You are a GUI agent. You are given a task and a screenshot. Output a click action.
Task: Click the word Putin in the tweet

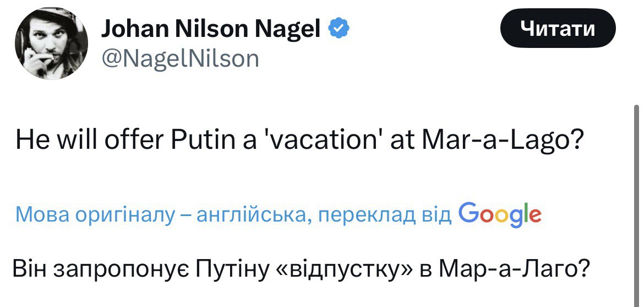(x=205, y=141)
